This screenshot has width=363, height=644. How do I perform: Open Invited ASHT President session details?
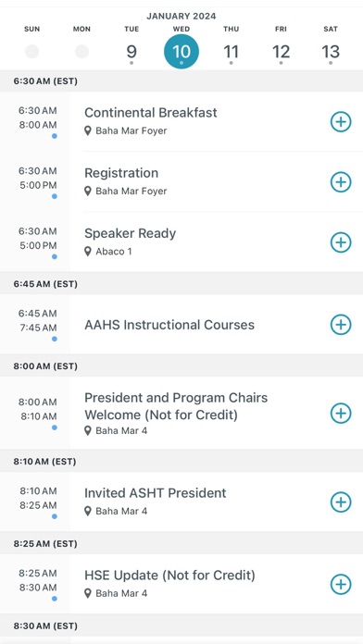tap(156, 493)
